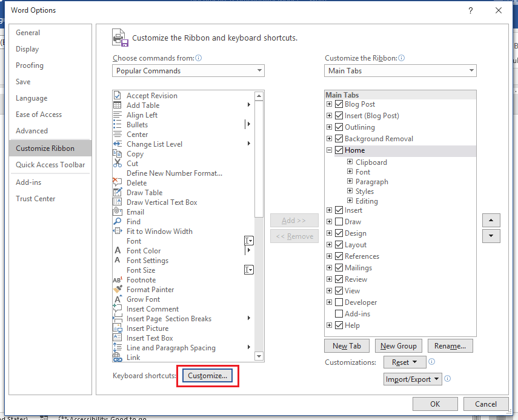This screenshot has height=420, width=518.
Task: Expand the Insert tab node
Action: pyautogui.click(x=329, y=210)
